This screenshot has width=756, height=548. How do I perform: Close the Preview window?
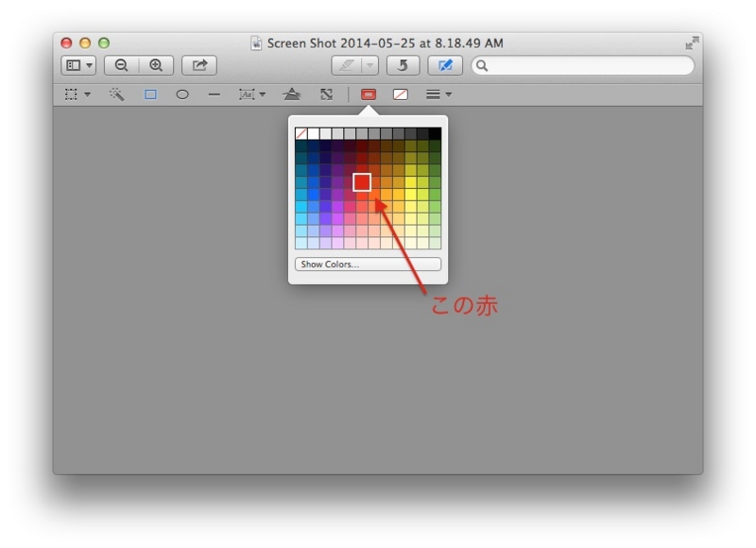point(66,43)
